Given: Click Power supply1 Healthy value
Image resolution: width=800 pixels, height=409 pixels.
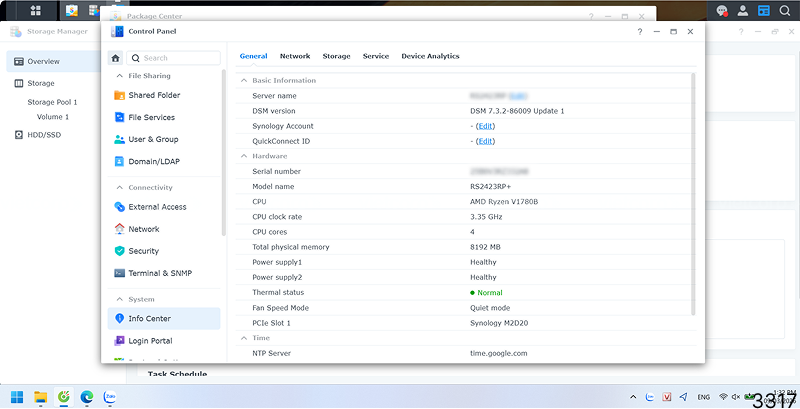Looking at the screenshot, I should pos(483,262).
